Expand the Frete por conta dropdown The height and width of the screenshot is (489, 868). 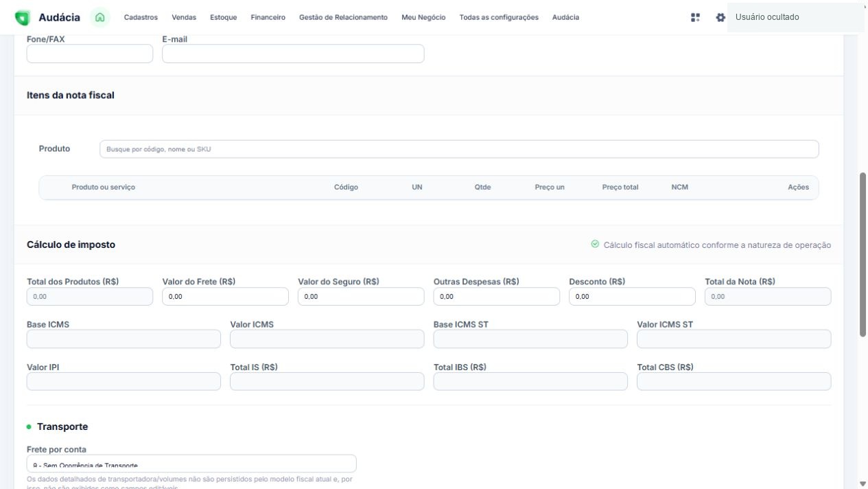[191, 464]
